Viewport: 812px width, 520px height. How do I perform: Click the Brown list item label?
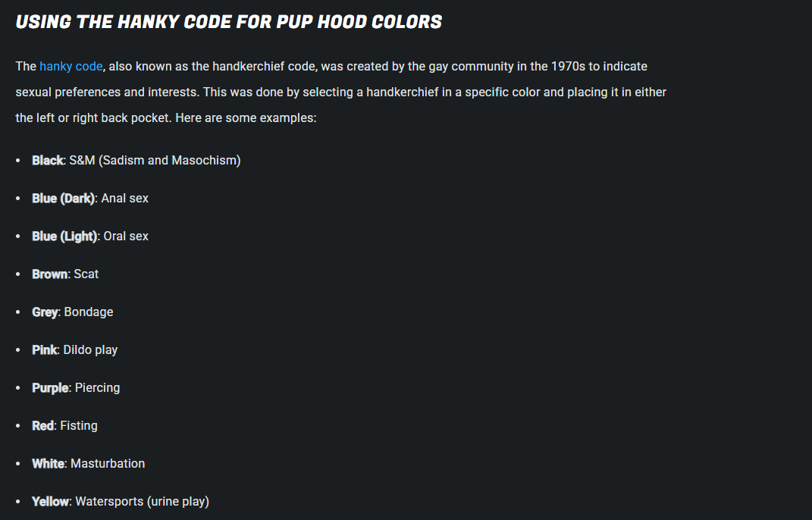point(50,274)
